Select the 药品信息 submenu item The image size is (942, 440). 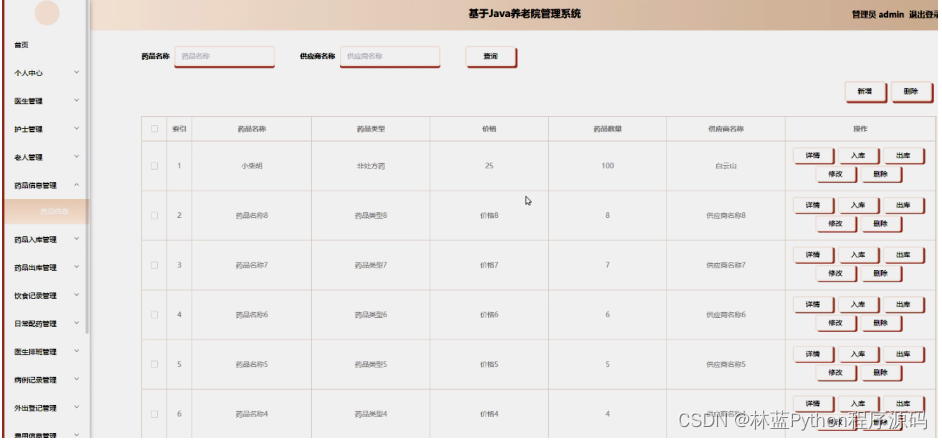(46, 212)
